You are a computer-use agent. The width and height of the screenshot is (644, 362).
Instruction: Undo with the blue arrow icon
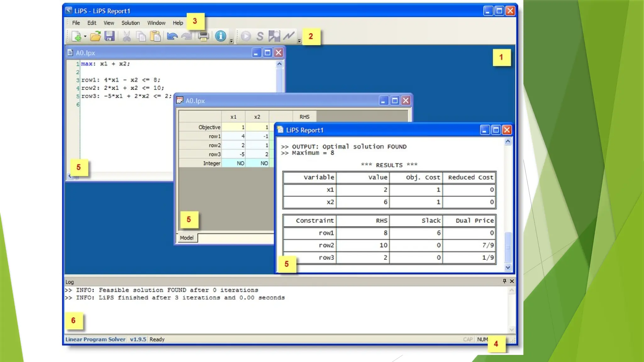pos(172,36)
